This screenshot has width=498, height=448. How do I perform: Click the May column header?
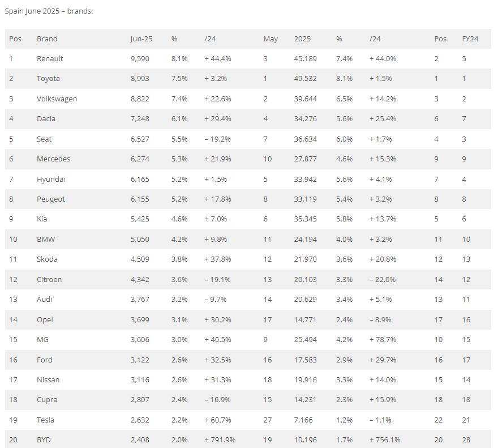[x=271, y=39]
